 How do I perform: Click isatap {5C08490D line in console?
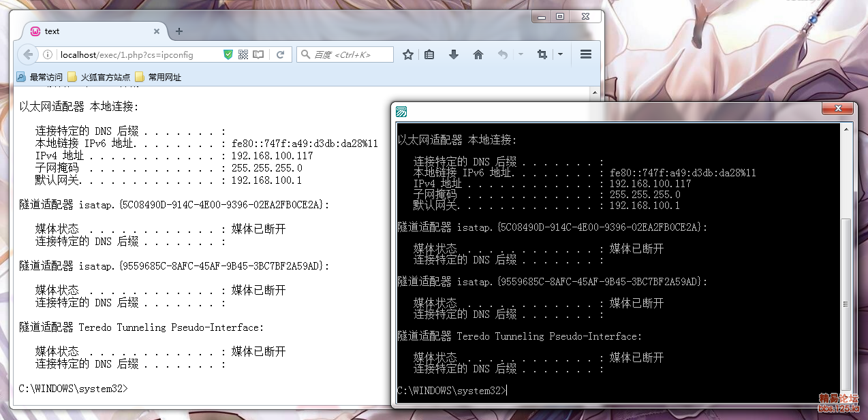(x=553, y=227)
